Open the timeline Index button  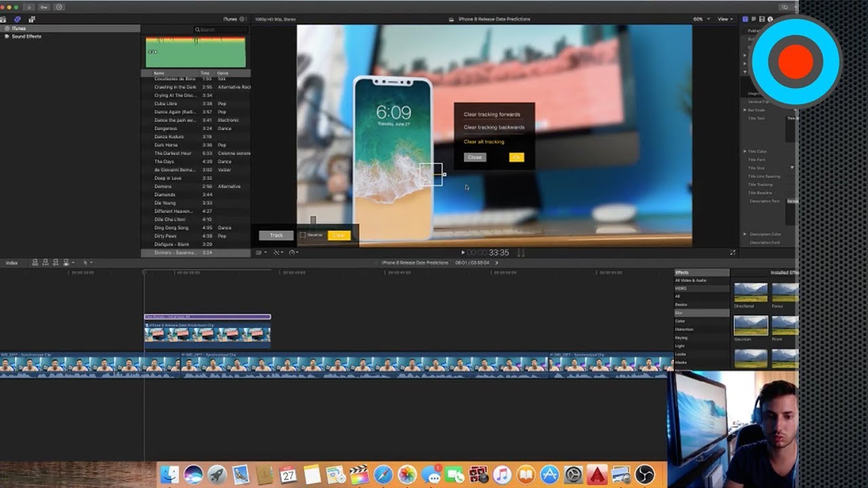(12, 262)
